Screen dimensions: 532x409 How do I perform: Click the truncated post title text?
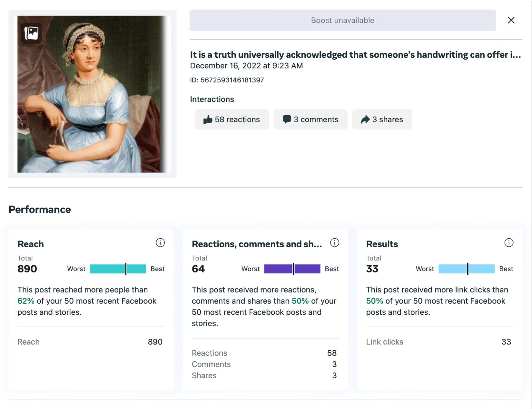point(355,55)
